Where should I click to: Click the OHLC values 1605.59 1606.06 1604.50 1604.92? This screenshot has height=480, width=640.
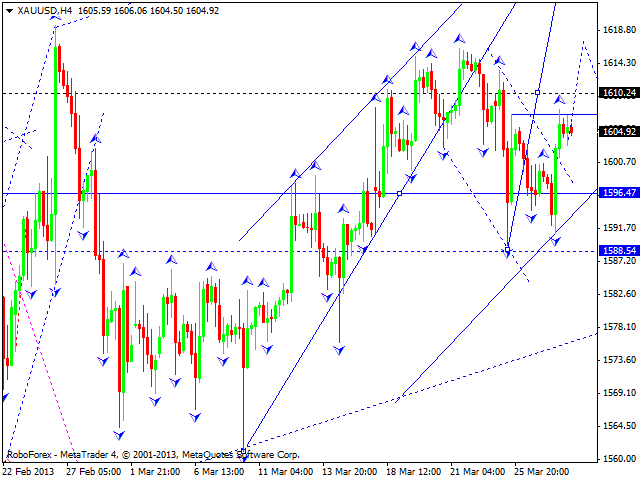(x=148, y=11)
